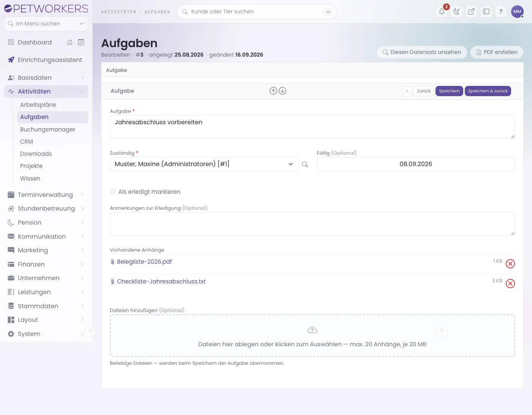Image resolution: width=532 pixels, height=415 pixels.
Task: Click the Anmerkungen zur Erledigung textarea
Action: click(x=312, y=224)
